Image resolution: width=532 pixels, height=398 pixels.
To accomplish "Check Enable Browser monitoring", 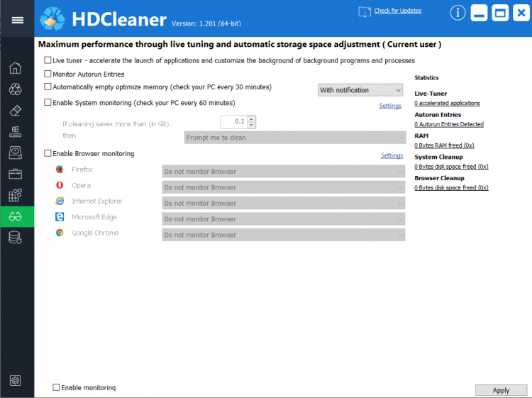I will coord(48,153).
